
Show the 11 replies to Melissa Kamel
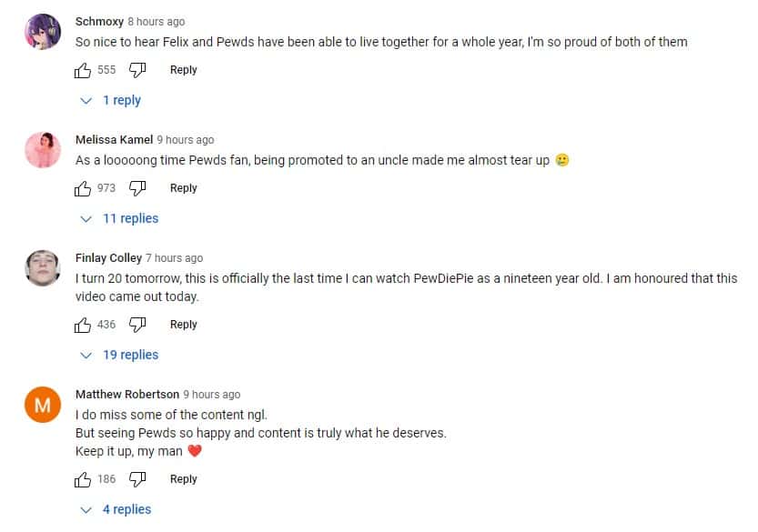click(x=119, y=218)
